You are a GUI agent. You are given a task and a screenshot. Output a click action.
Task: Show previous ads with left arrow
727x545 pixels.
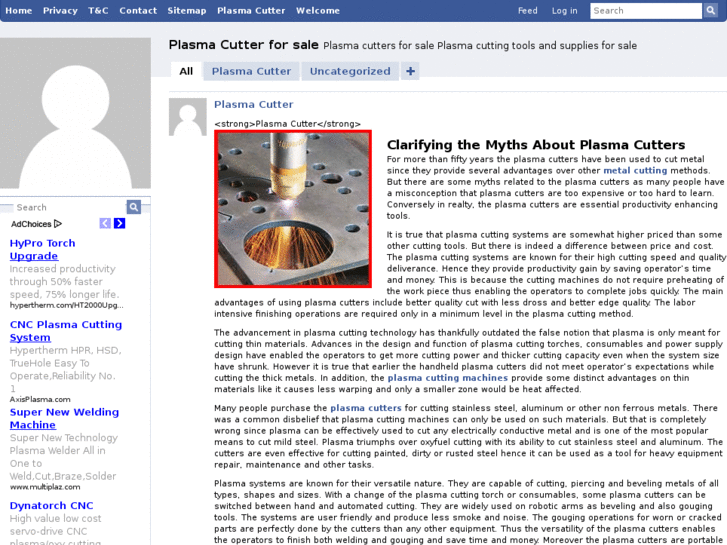tap(105, 223)
